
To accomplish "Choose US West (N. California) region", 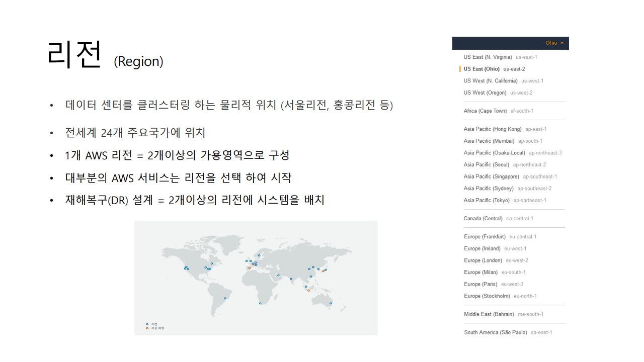I will click(x=504, y=80).
